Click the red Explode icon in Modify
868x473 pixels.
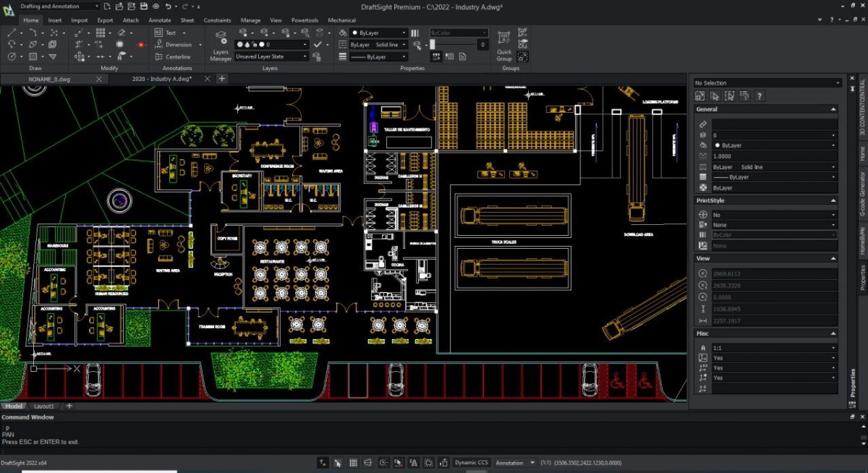click(141, 44)
